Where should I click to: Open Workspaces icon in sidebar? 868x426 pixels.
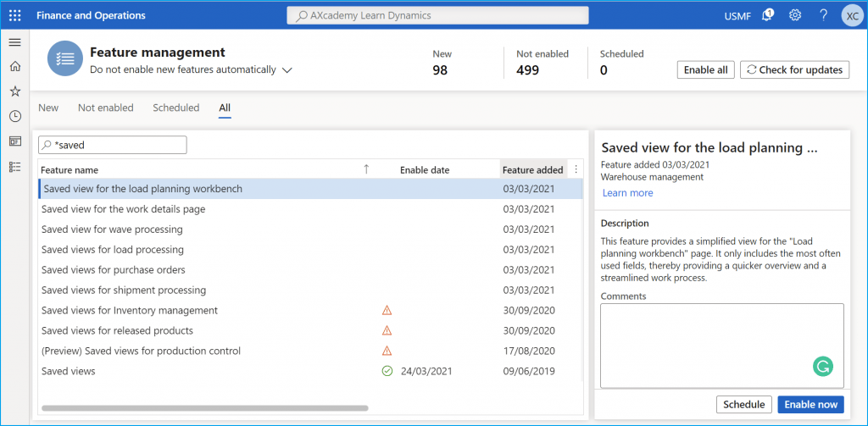pyautogui.click(x=15, y=141)
